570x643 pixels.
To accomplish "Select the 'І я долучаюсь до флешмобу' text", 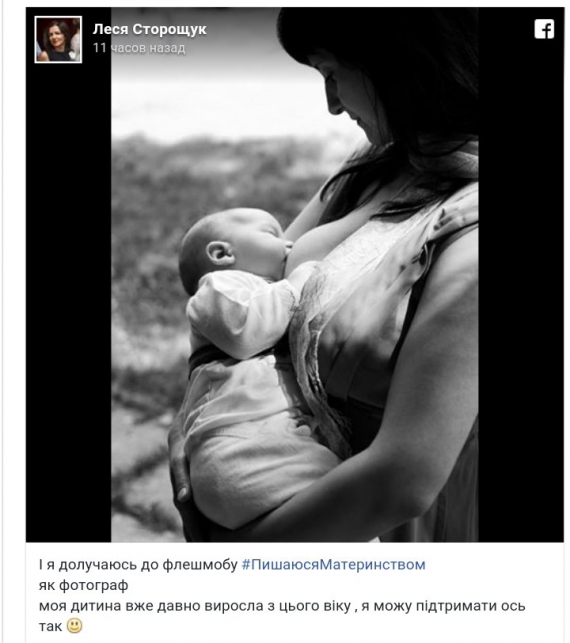I will 138,565.
